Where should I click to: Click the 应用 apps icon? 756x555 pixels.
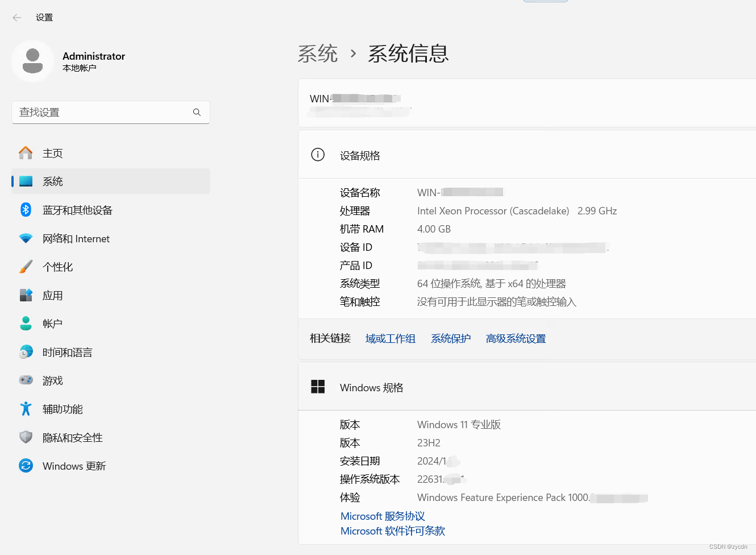26,295
